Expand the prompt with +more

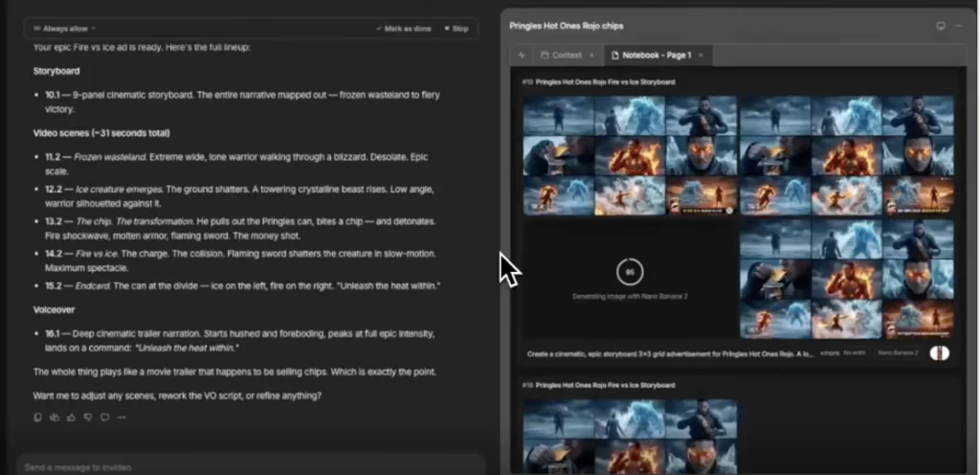(x=829, y=353)
